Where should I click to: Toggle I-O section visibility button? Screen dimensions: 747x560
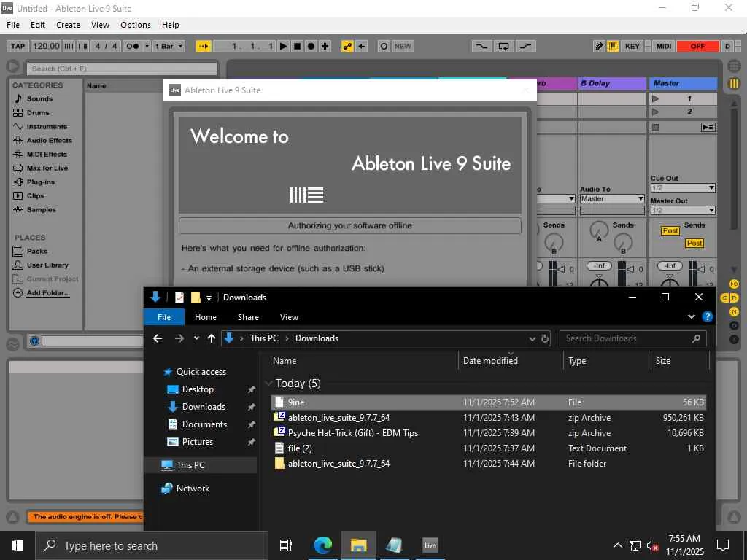[x=734, y=284]
